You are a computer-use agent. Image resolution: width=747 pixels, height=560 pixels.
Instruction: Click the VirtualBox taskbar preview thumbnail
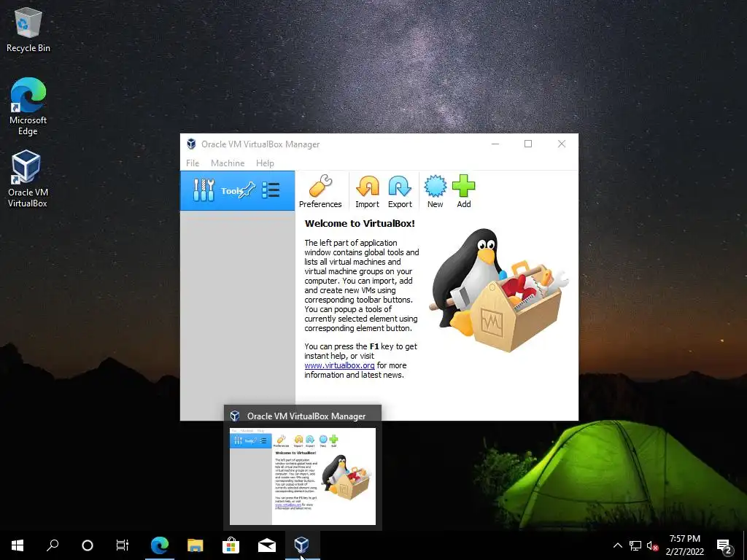coord(303,476)
